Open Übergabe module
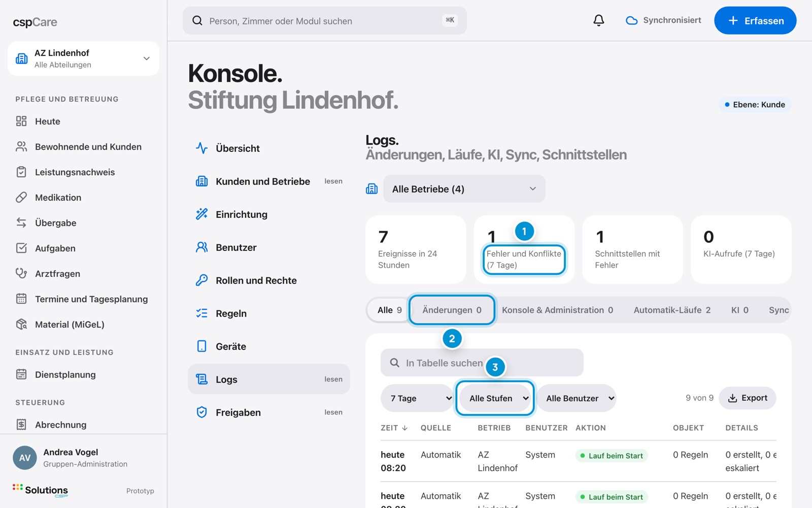 [83, 223]
